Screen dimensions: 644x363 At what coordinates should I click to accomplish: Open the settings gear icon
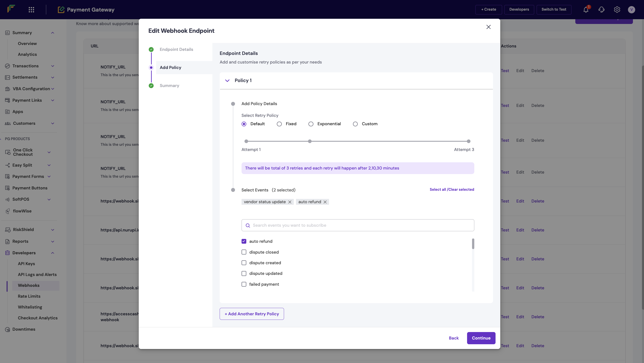click(617, 10)
